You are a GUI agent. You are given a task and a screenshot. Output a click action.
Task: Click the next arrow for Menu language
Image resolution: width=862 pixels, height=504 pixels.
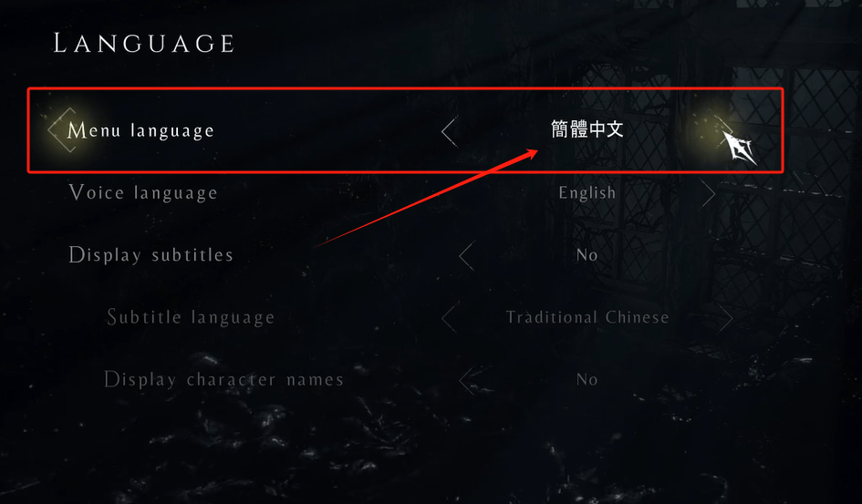point(726,130)
